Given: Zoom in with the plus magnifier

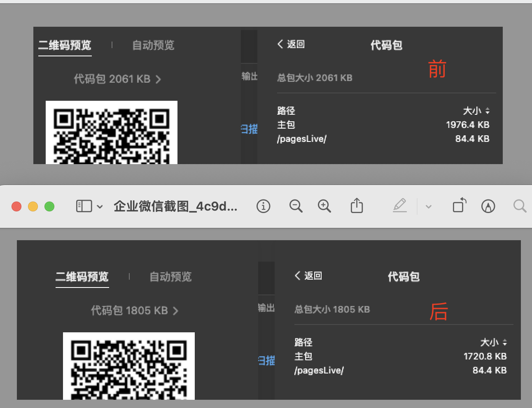Looking at the screenshot, I should point(324,206).
